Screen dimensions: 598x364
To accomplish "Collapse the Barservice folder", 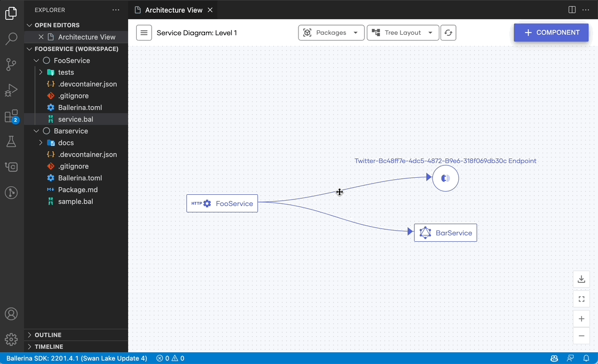I will pos(36,131).
